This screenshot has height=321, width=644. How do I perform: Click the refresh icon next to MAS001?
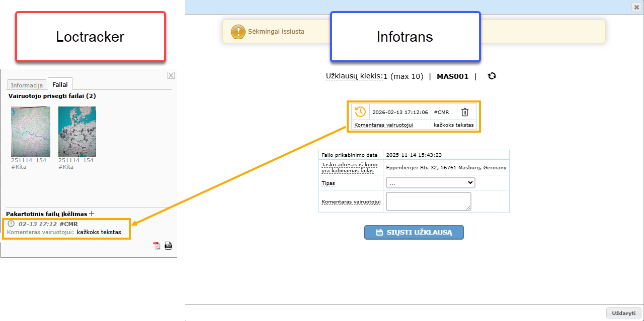click(492, 76)
